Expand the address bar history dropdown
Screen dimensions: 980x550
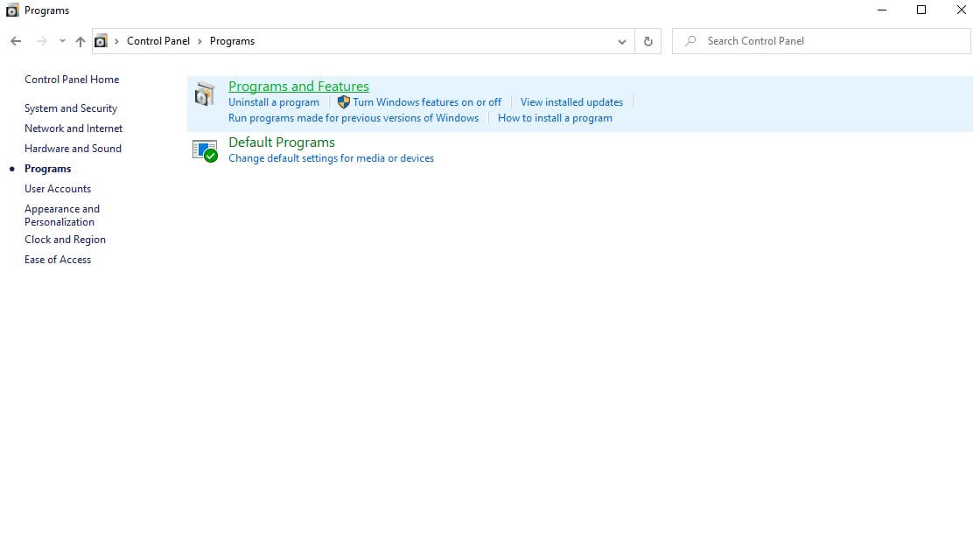pos(622,41)
